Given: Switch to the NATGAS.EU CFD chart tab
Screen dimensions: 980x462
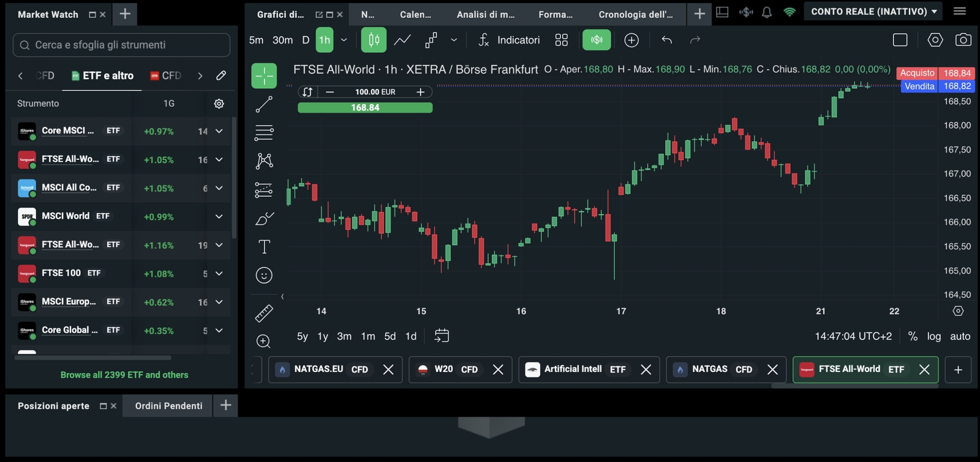Looking at the screenshot, I should (335, 369).
